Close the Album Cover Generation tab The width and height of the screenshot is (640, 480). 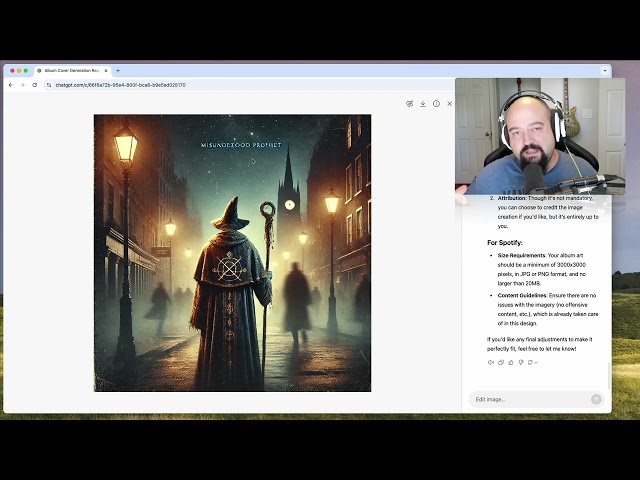[106, 71]
